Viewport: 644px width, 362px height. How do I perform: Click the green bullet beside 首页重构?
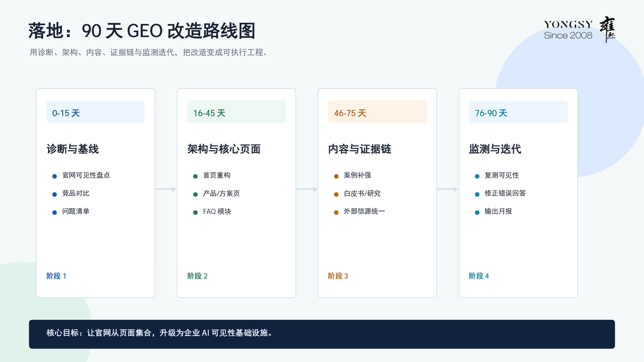click(x=195, y=176)
